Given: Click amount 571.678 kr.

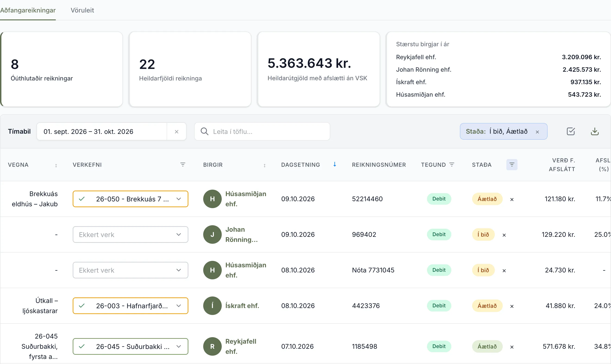Looking at the screenshot, I should [x=559, y=346].
